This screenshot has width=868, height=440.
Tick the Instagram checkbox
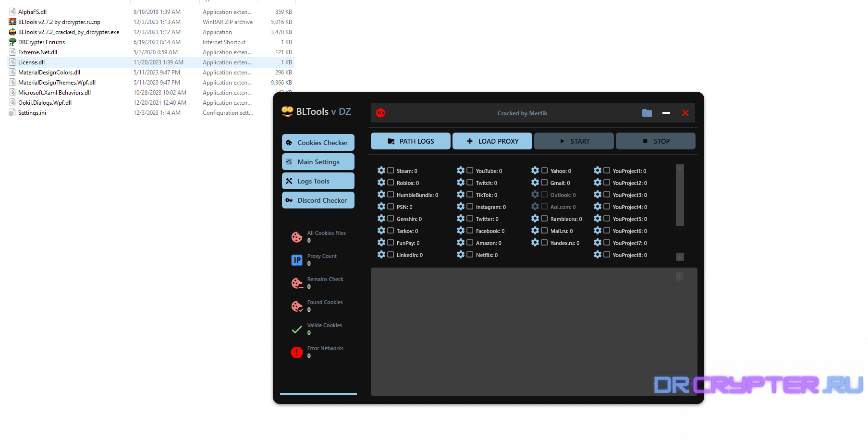[x=470, y=207]
